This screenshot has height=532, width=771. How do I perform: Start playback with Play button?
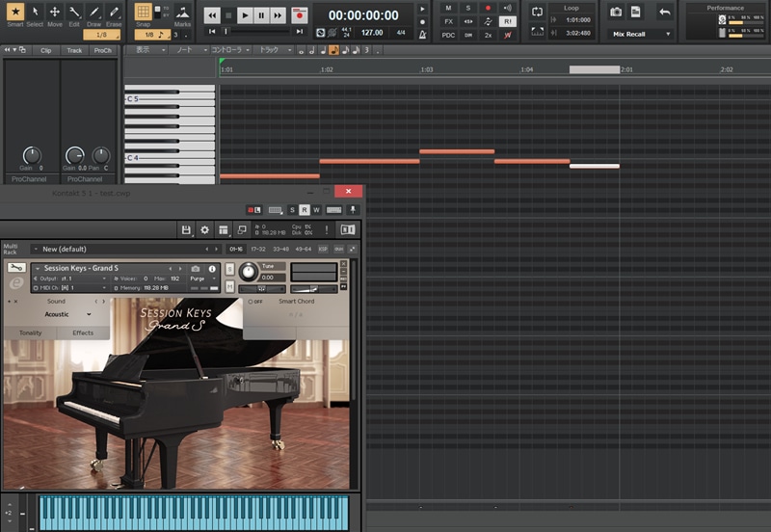[245, 15]
